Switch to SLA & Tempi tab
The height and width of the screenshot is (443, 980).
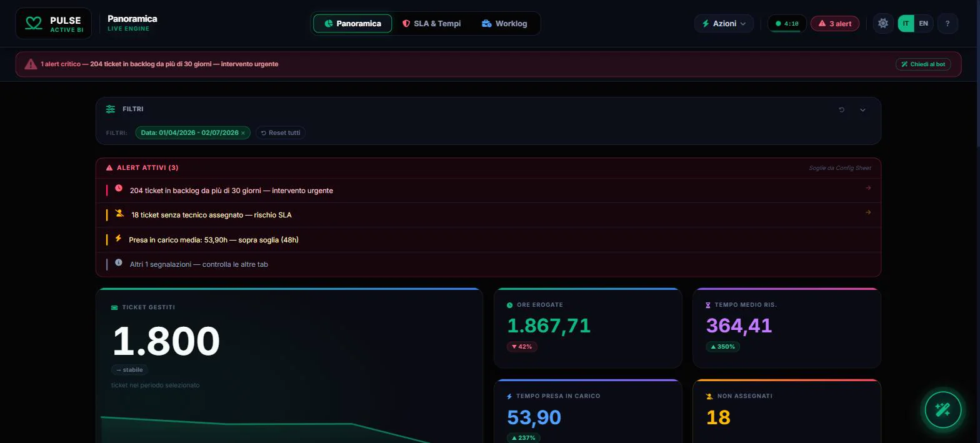pyautogui.click(x=431, y=24)
